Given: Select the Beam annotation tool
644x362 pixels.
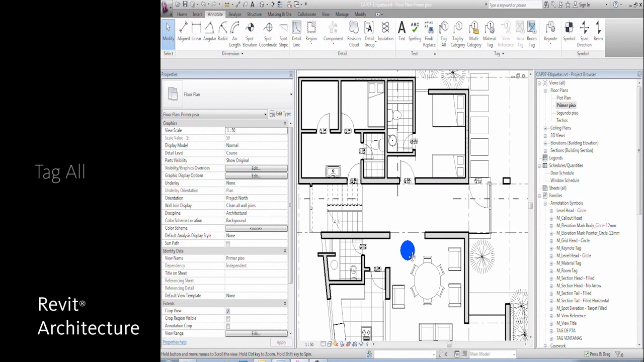Looking at the screenshot, I should pyautogui.click(x=598, y=33).
